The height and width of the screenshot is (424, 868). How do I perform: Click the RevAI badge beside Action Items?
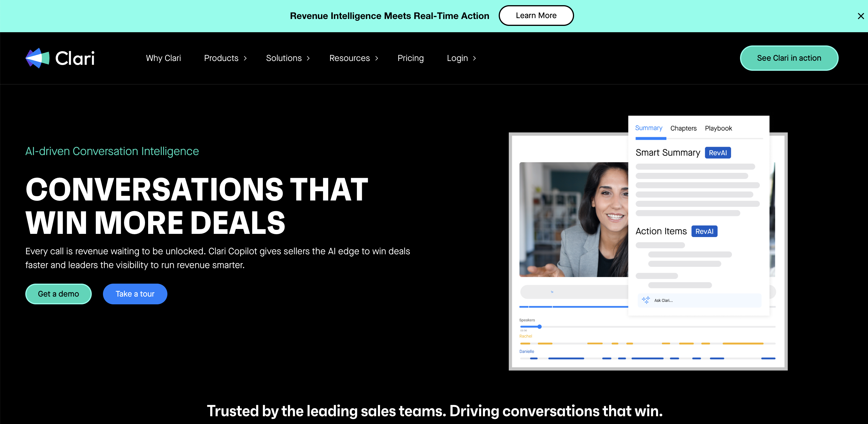click(x=704, y=231)
